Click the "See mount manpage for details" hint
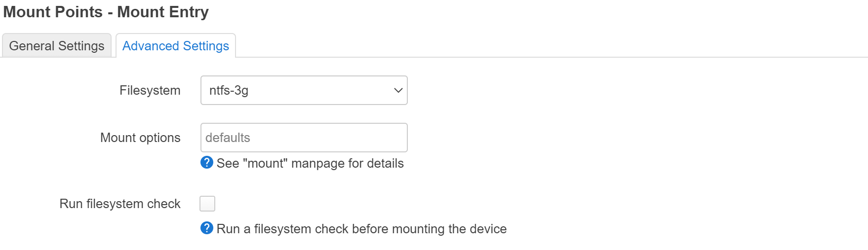The height and width of the screenshot is (250, 868). click(310, 163)
